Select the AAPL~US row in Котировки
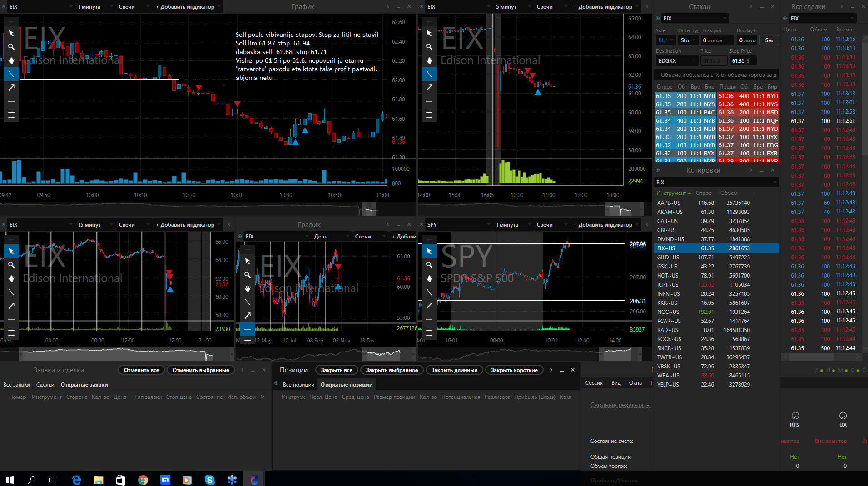The height and width of the screenshot is (486, 868). tap(717, 203)
